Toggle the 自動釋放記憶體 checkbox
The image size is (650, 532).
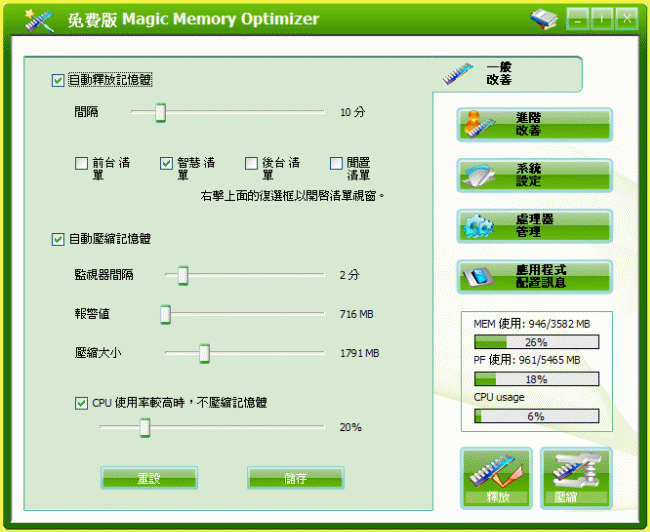[58, 80]
